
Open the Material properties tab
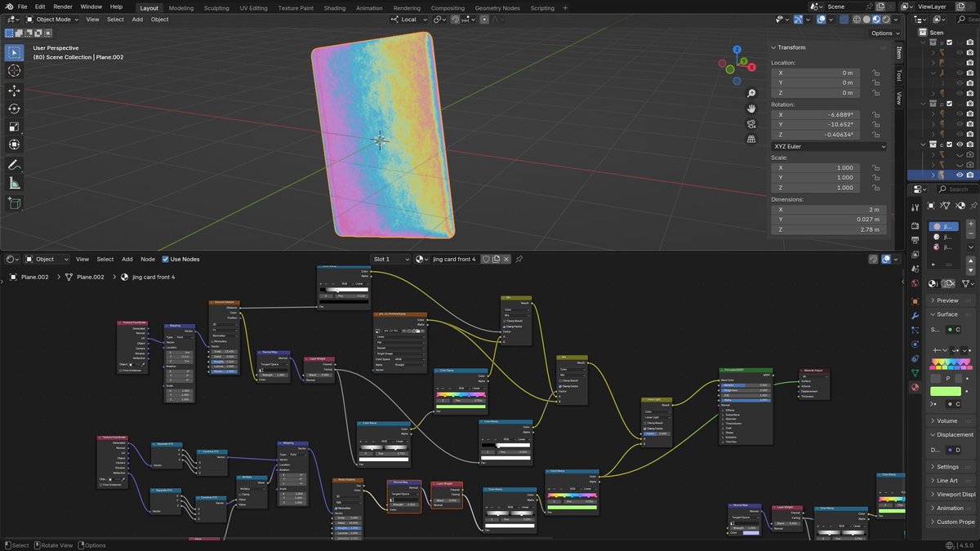click(914, 387)
